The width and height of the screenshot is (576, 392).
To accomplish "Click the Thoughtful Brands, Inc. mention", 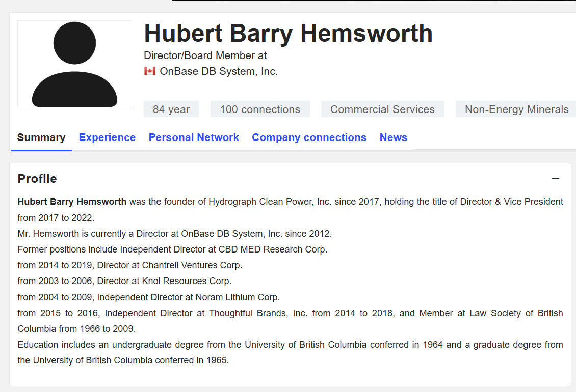I will [x=258, y=313].
